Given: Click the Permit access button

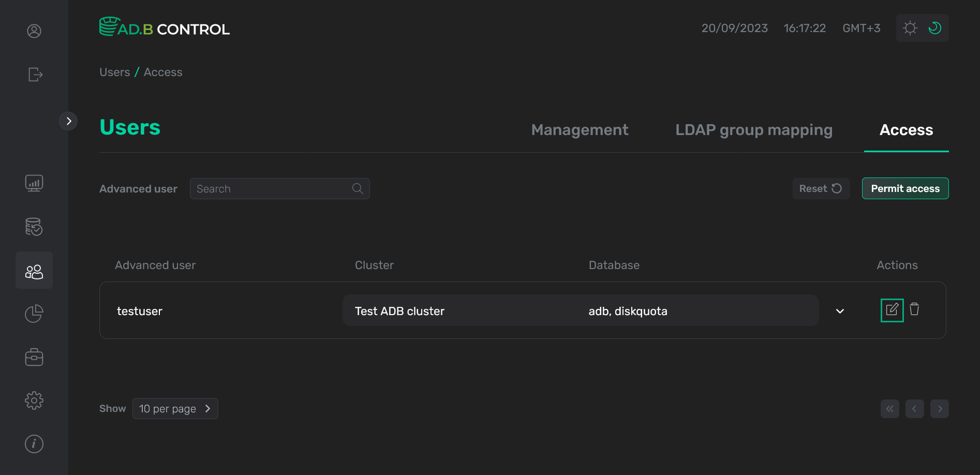Looking at the screenshot, I should (x=905, y=188).
